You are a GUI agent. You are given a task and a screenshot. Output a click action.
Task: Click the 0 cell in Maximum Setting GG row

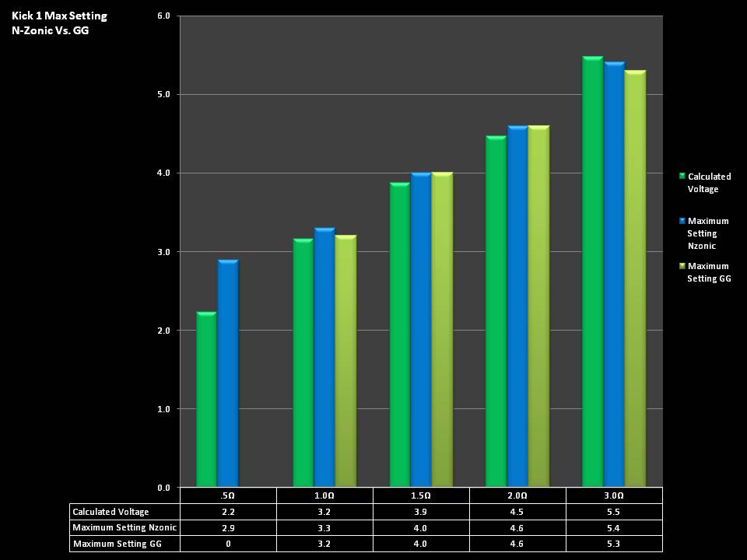tap(228, 544)
